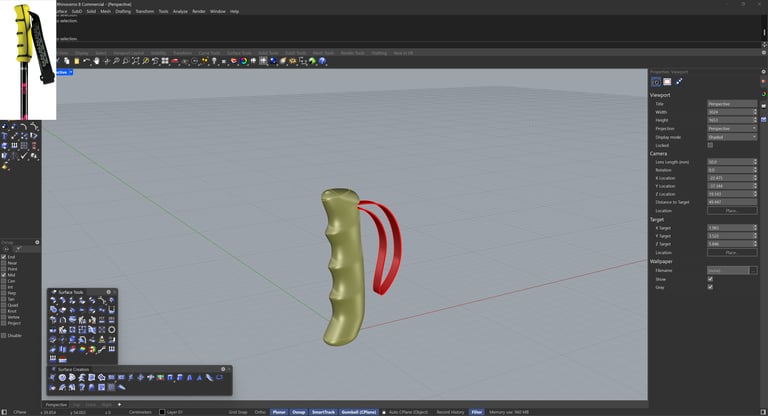Click the layer color swatch in status bar
The image size is (768, 416).
click(162, 412)
